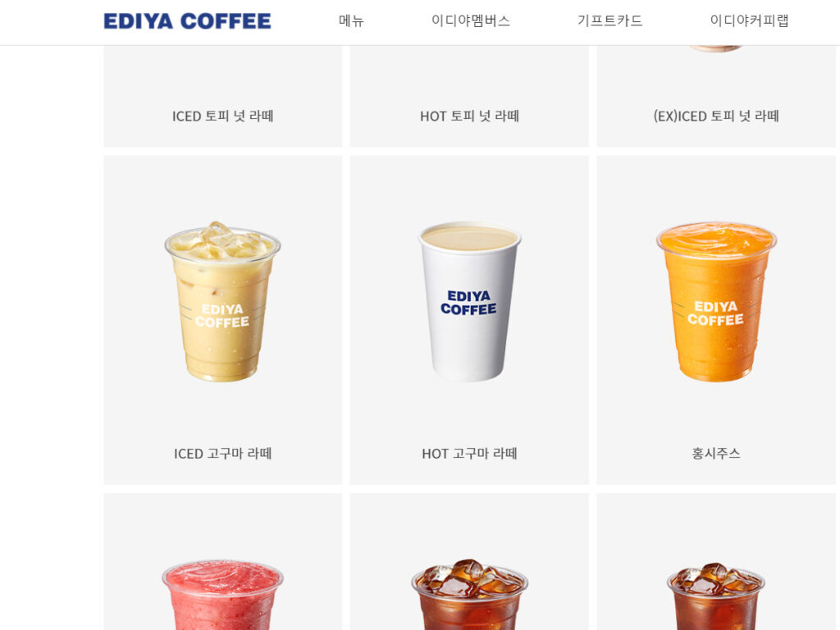Screen dimensions: 840x630
Task: Click the (EX)ICED 토피 넛 라떼 label
Action: pos(715,116)
